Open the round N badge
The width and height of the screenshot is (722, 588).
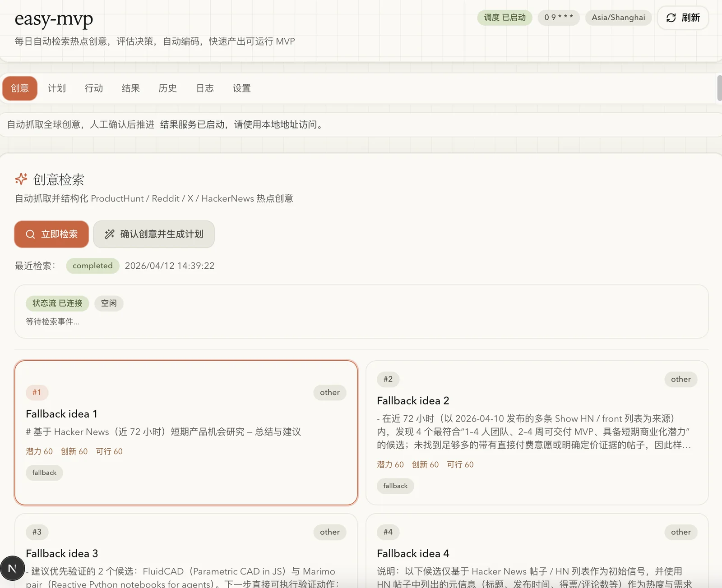tap(12, 569)
